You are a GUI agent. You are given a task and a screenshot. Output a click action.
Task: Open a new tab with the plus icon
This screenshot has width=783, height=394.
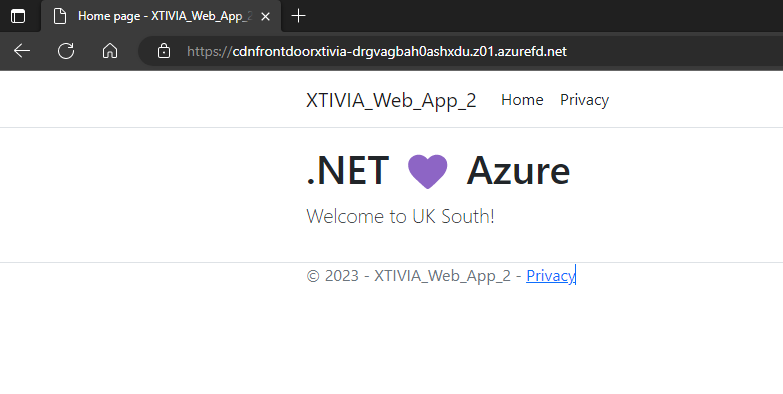click(298, 16)
